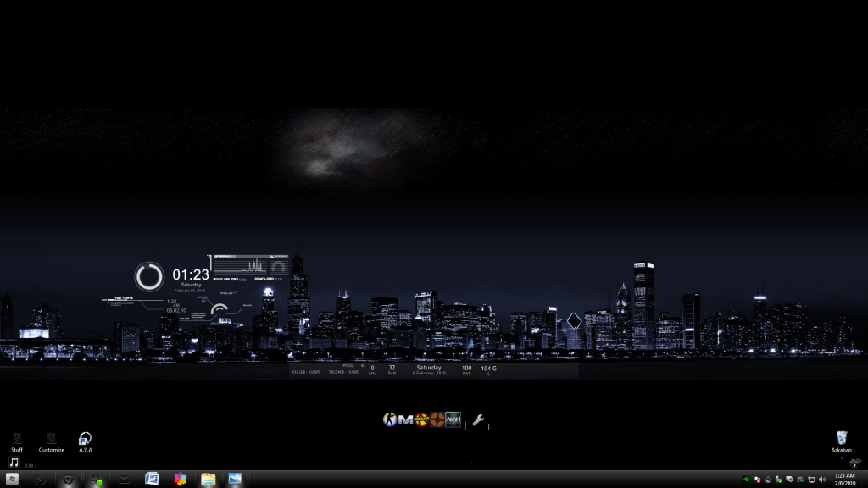Open Windows Explorer folder in taskbar
The height and width of the screenshot is (488, 868).
(x=209, y=480)
